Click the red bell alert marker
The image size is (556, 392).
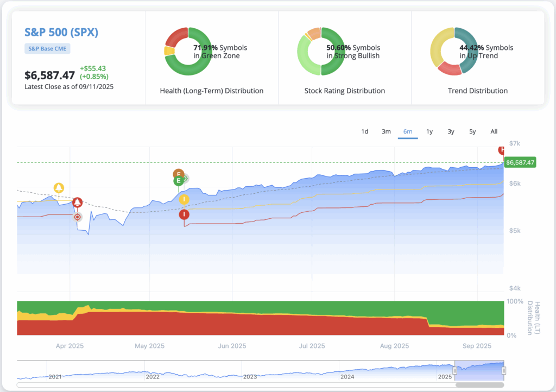(x=77, y=203)
